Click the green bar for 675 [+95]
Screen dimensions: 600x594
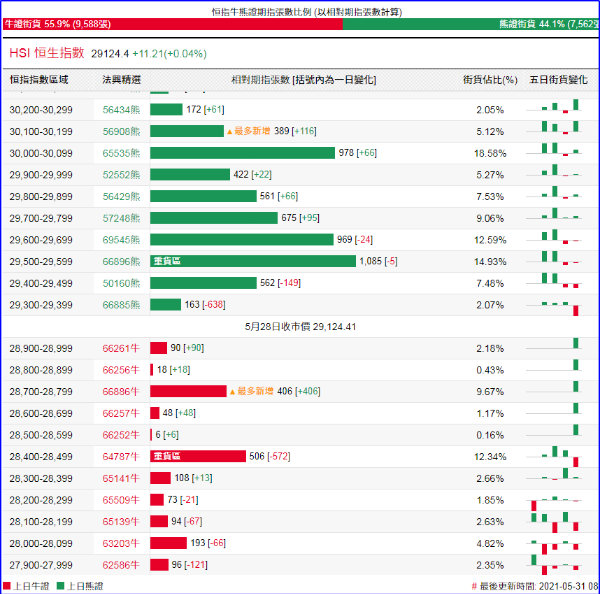214,218
